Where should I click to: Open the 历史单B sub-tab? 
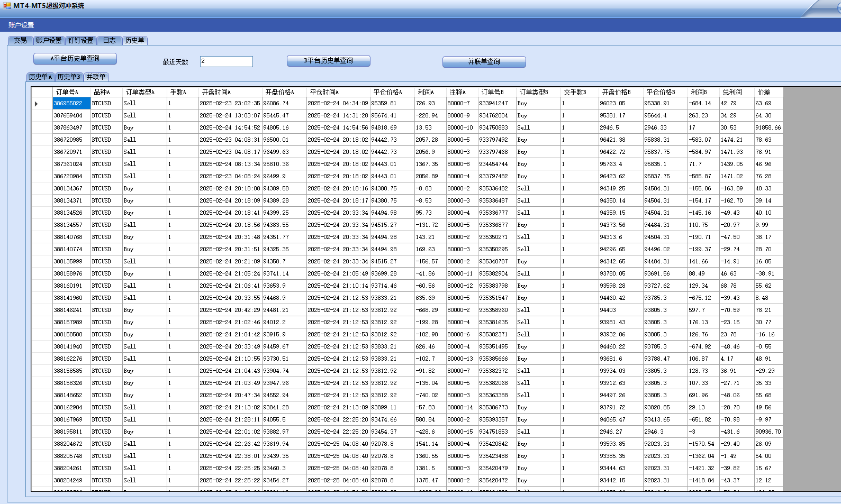[69, 77]
